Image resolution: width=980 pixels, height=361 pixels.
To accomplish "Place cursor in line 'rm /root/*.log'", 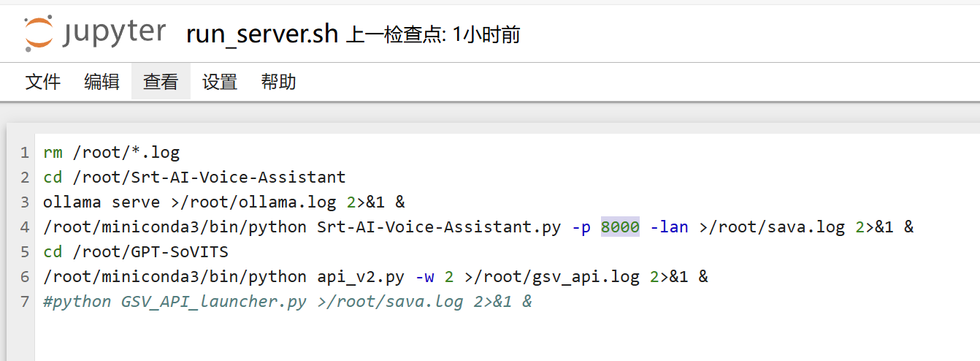I will click(111, 153).
